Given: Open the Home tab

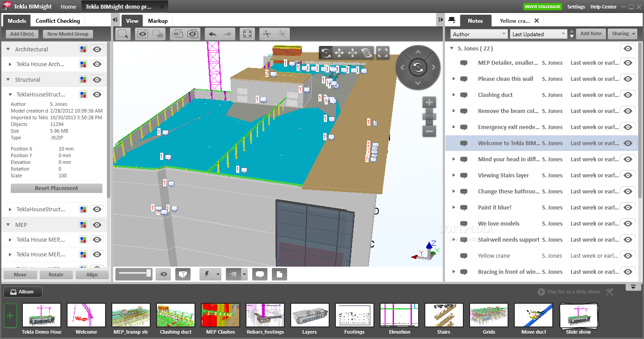Looking at the screenshot, I should (x=68, y=7).
